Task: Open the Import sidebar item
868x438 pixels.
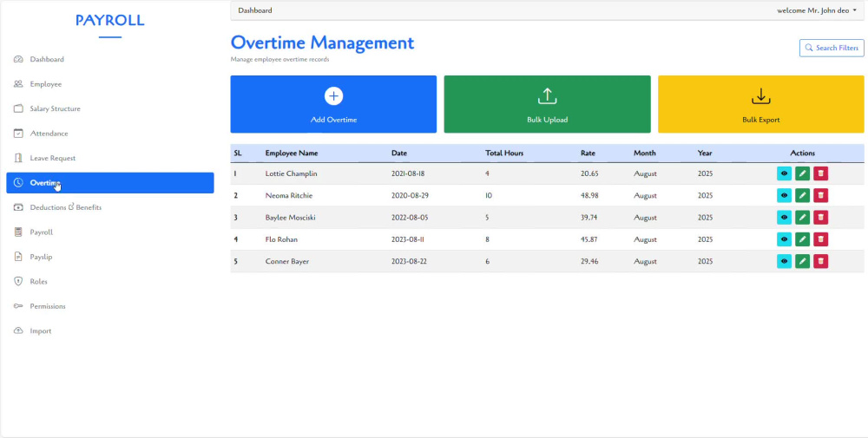Action: point(109,330)
